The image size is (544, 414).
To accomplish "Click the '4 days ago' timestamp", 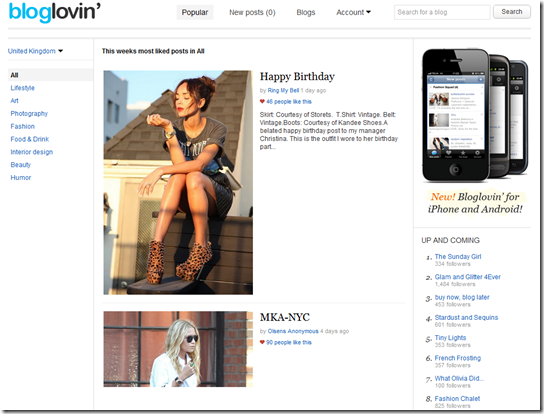I will pyautogui.click(x=334, y=331).
